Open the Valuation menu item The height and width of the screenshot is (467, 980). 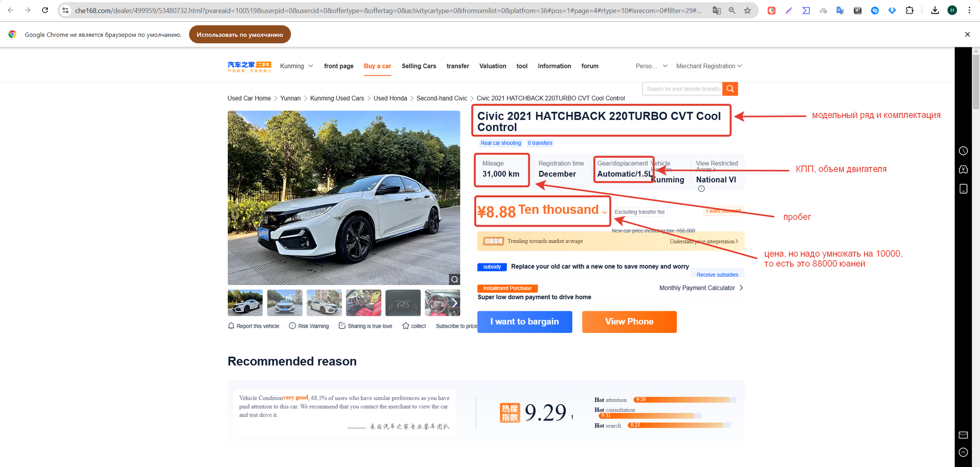(x=493, y=66)
